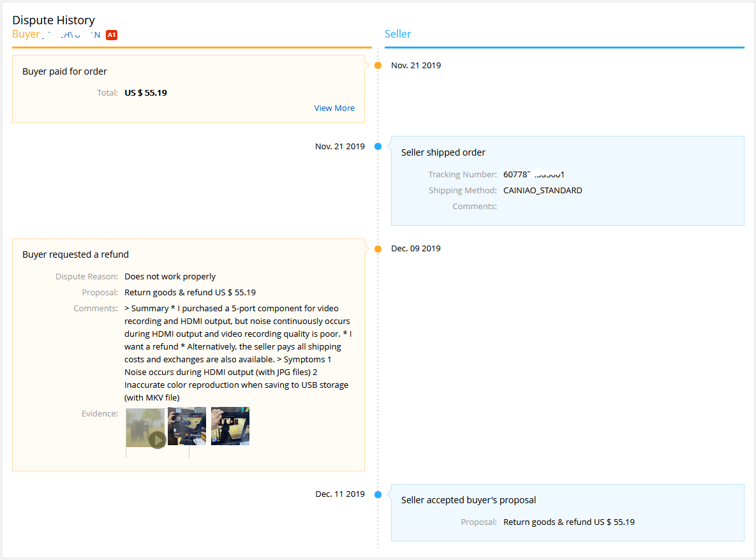Click the Tracking Number label
The width and height of the screenshot is (756, 560).
(463, 175)
